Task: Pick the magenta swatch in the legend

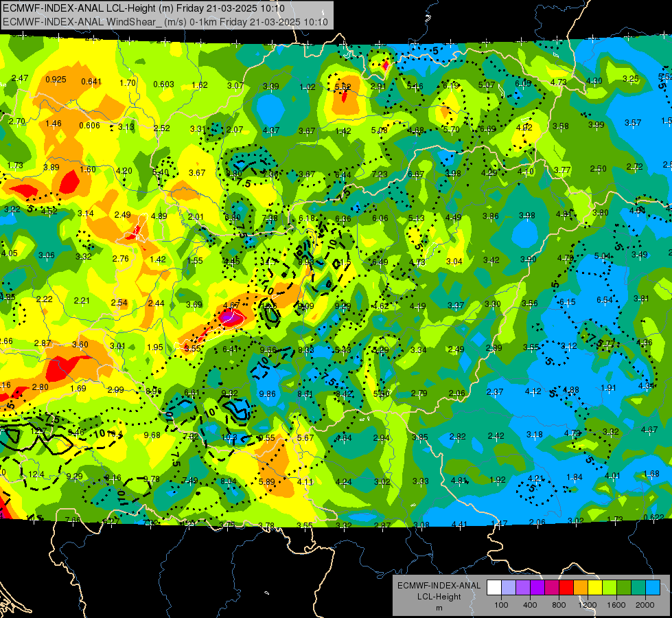Action: coord(552,588)
